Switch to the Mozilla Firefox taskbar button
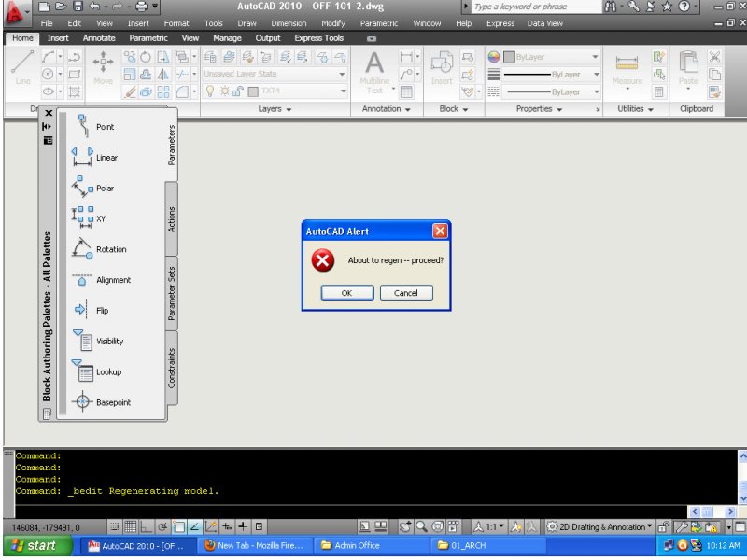 click(256, 546)
